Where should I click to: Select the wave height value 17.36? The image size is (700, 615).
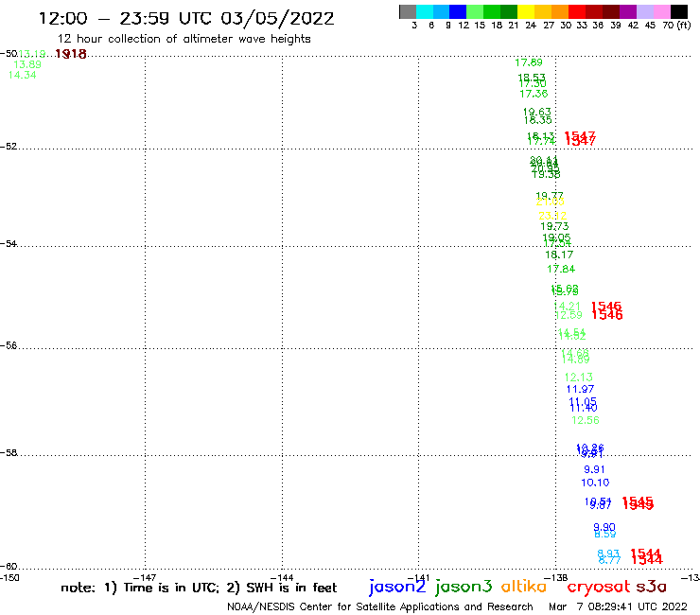click(534, 94)
